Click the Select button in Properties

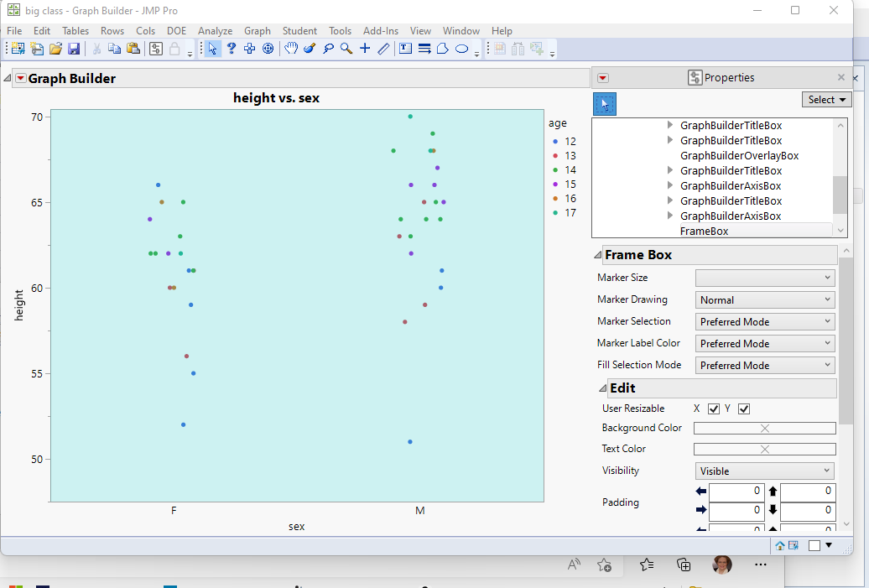pyautogui.click(x=826, y=100)
